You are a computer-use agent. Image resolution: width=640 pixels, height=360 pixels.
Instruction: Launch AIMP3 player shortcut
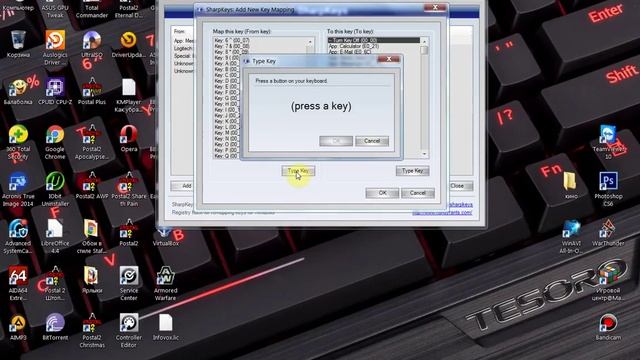click(x=18, y=323)
